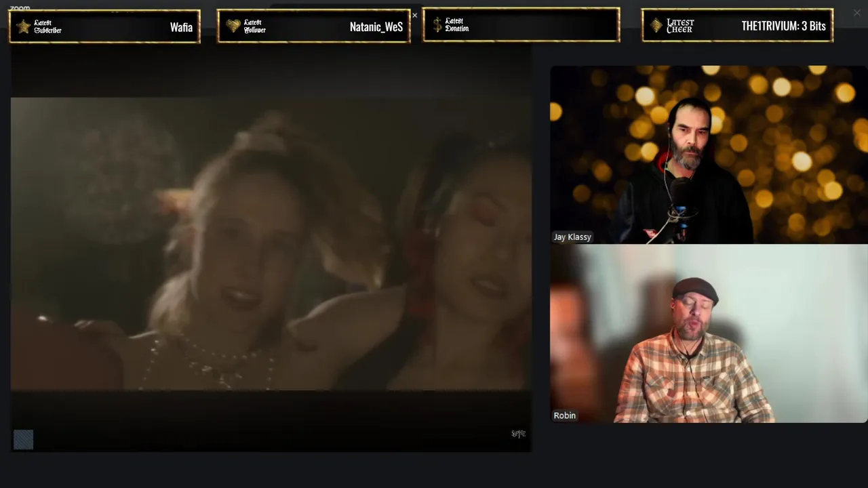This screenshot has height=488, width=868.
Task: Click the diamond Latest Cheer icon
Action: click(x=656, y=26)
